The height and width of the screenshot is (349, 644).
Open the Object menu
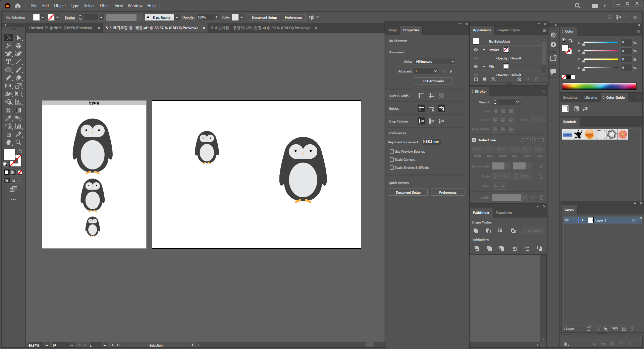point(60,6)
